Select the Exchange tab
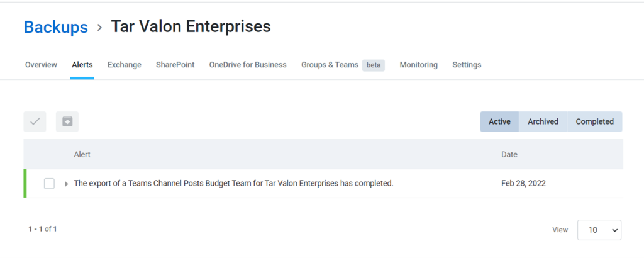This screenshot has height=258, width=644. (x=125, y=65)
